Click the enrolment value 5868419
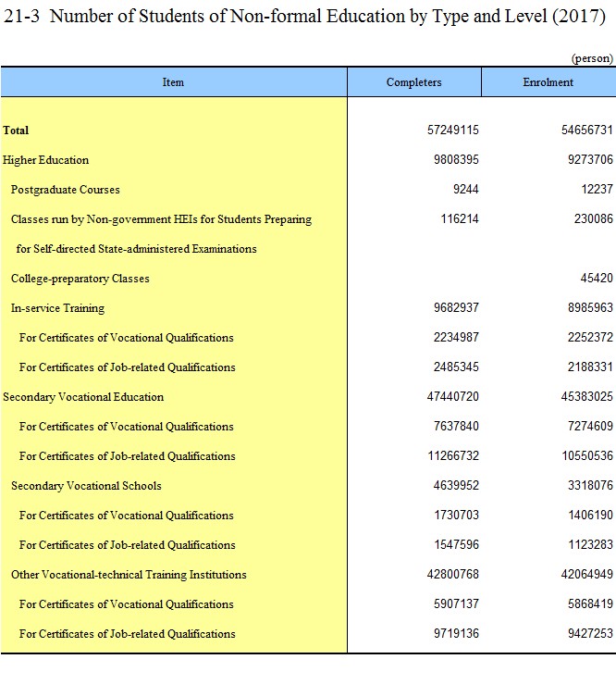This screenshot has height=684, width=616. point(590,604)
